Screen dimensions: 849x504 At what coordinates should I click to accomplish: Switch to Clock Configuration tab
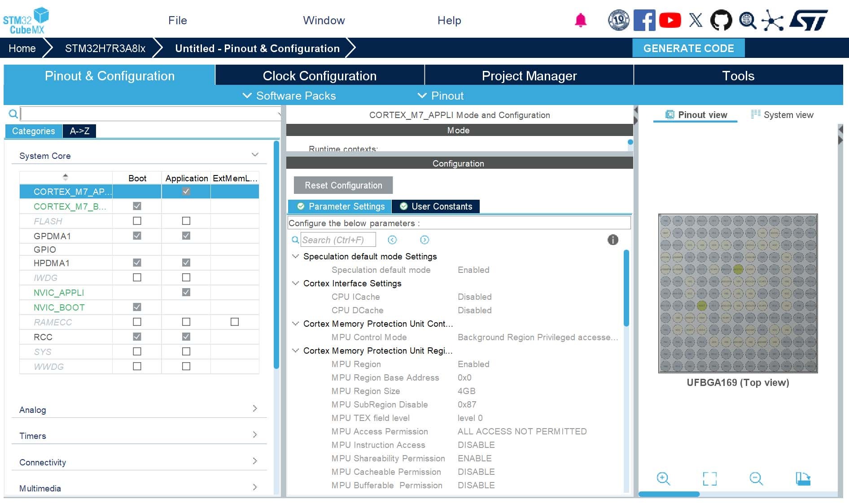click(x=319, y=75)
